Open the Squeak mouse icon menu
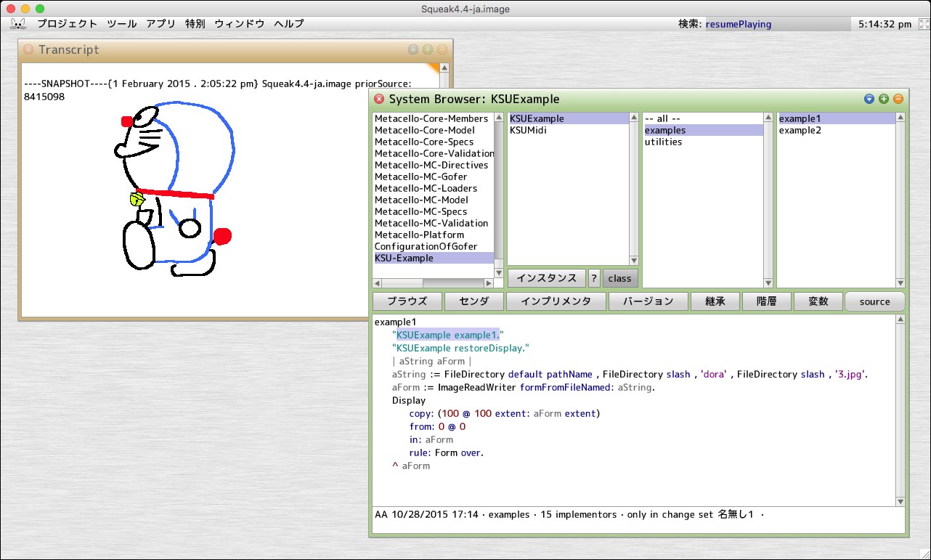Viewport: 931px width, 560px height. (18, 24)
